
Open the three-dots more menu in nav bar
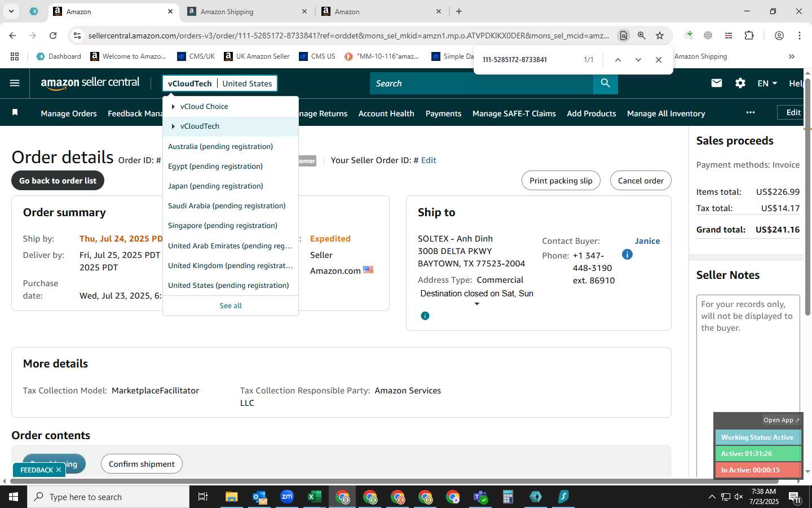pyautogui.click(x=750, y=112)
